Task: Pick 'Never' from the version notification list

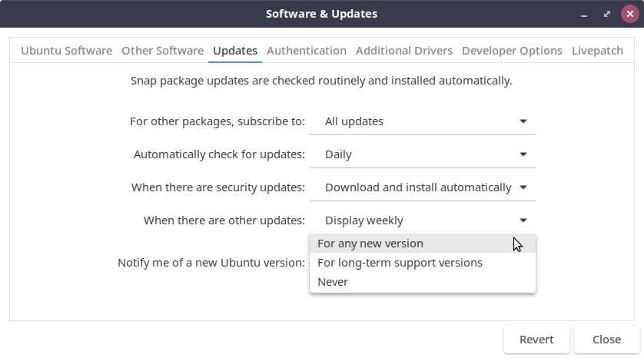Action: [333, 282]
